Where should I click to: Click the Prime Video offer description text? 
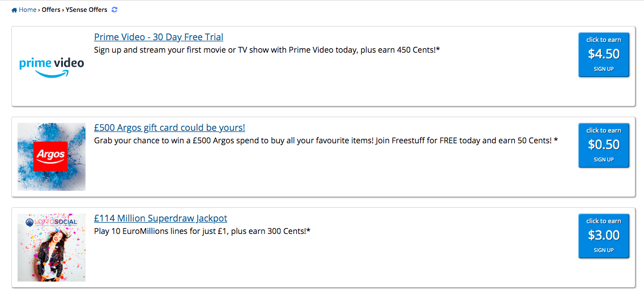[267, 50]
